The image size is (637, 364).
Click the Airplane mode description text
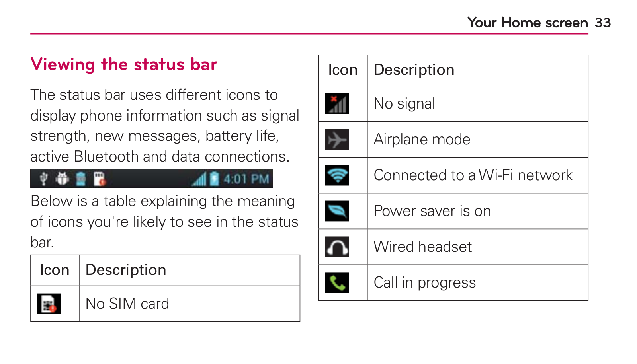[x=422, y=140]
